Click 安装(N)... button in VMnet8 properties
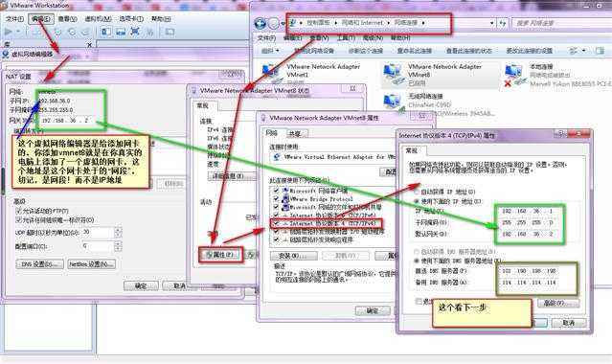The image size is (612, 364). tap(293, 256)
